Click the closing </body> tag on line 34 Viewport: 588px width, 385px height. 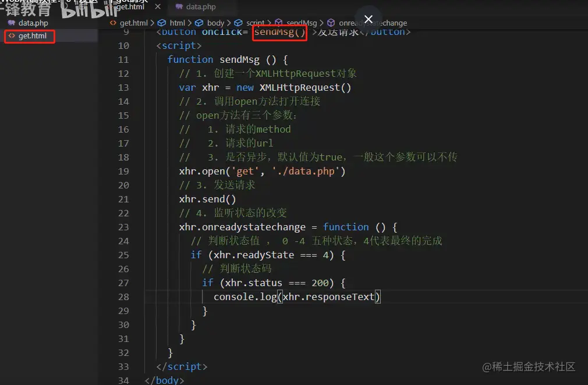point(164,380)
